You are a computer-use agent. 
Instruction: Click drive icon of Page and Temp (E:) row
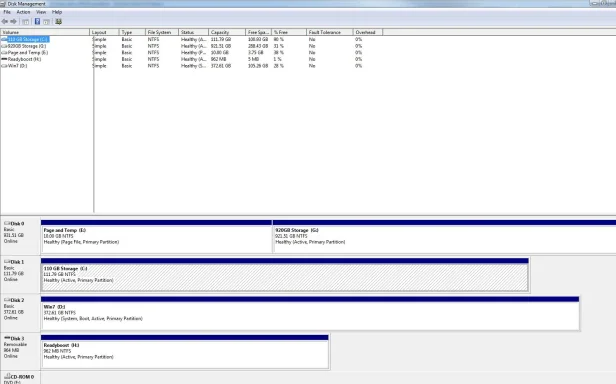pos(4,53)
